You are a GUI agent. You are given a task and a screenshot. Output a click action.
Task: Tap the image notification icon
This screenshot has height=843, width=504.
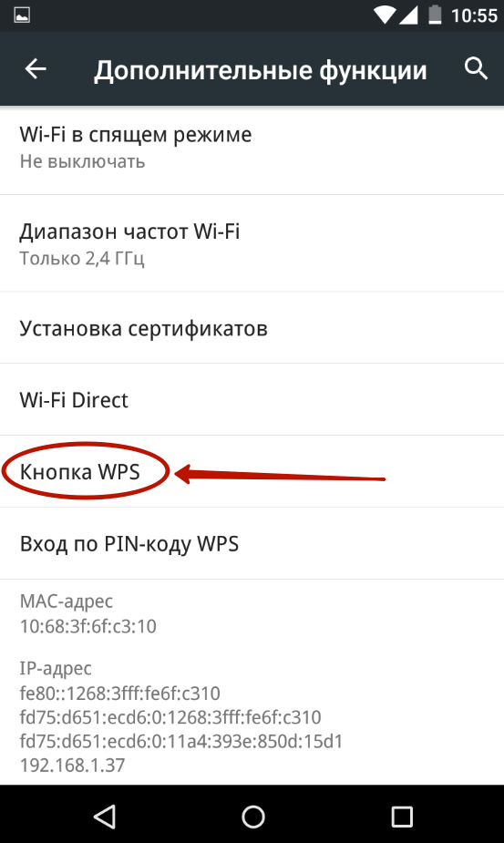pyautogui.click(x=22, y=16)
